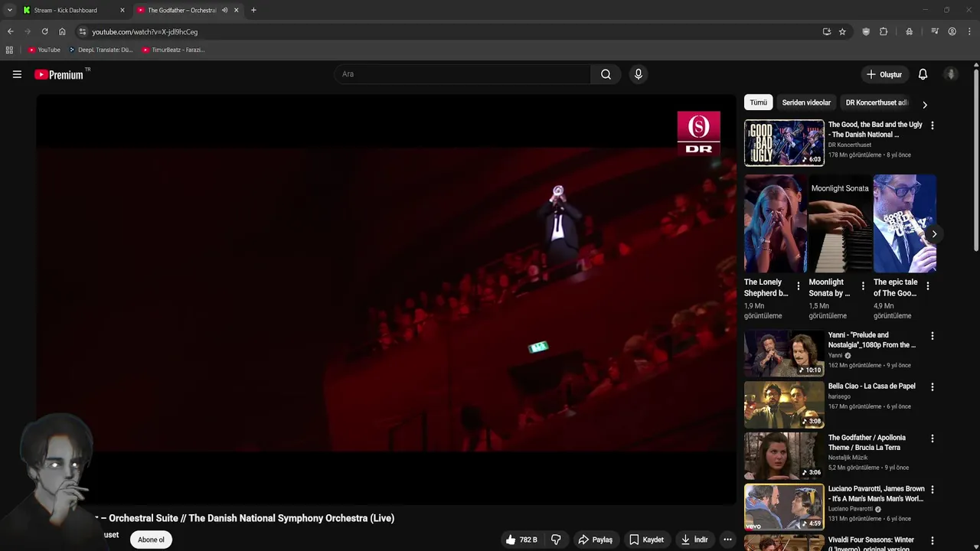This screenshot has height=551, width=980.
Task: Open the media controls toolbar icon
Action: 935,31
